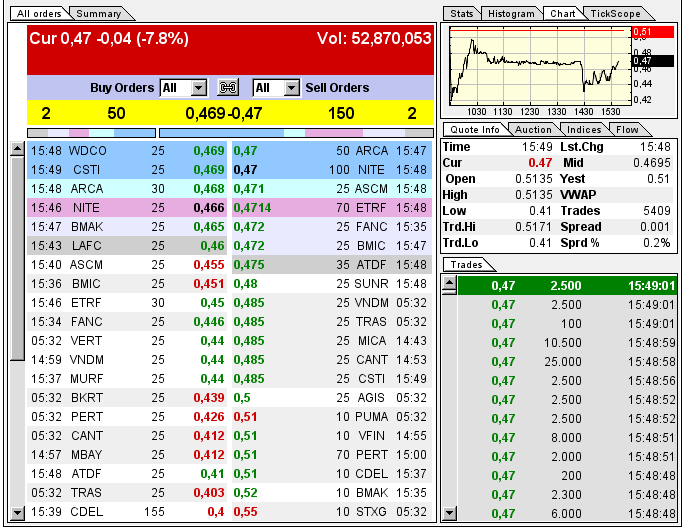Click the spread 0,469-0,47 in yellow bar

[224, 113]
